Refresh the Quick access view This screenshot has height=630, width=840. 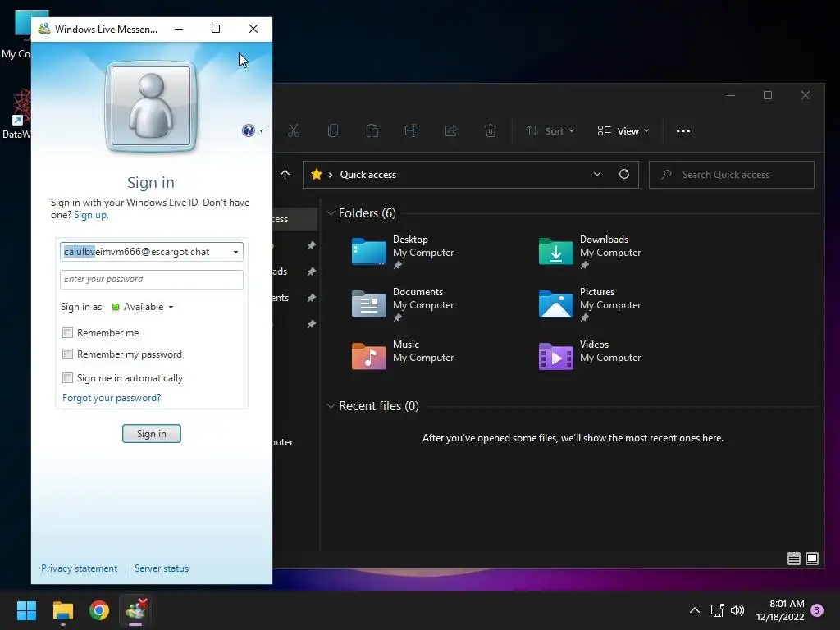tap(624, 174)
